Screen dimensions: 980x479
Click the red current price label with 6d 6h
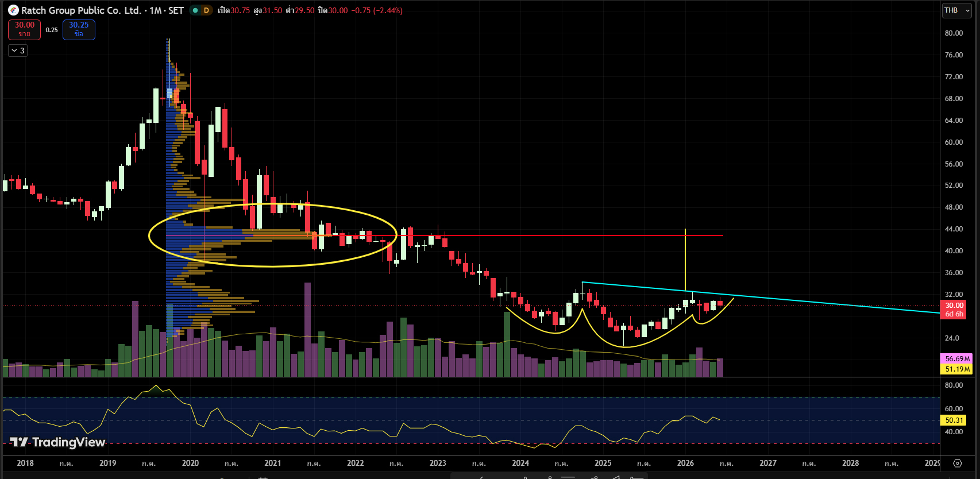pos(954,310)
